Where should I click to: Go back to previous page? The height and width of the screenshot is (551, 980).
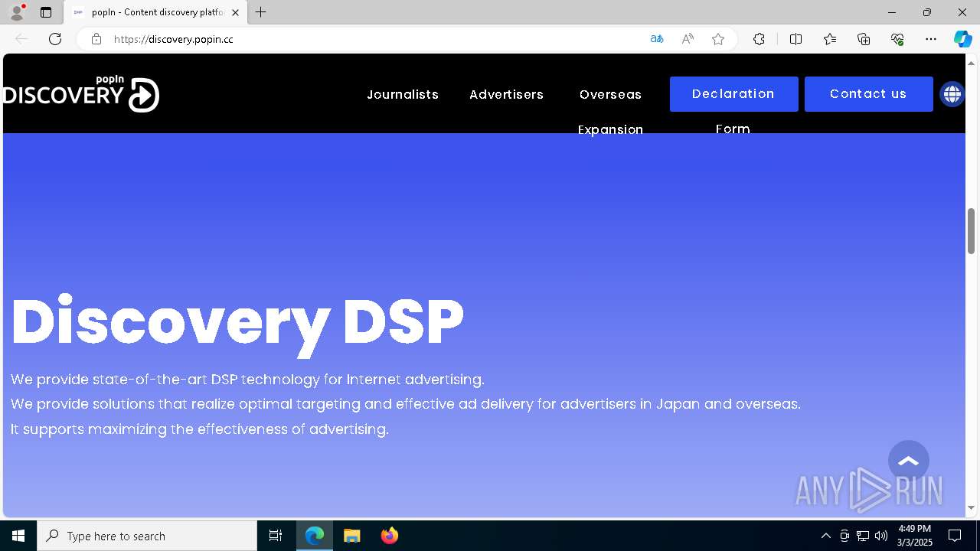(x=21, y=39)
